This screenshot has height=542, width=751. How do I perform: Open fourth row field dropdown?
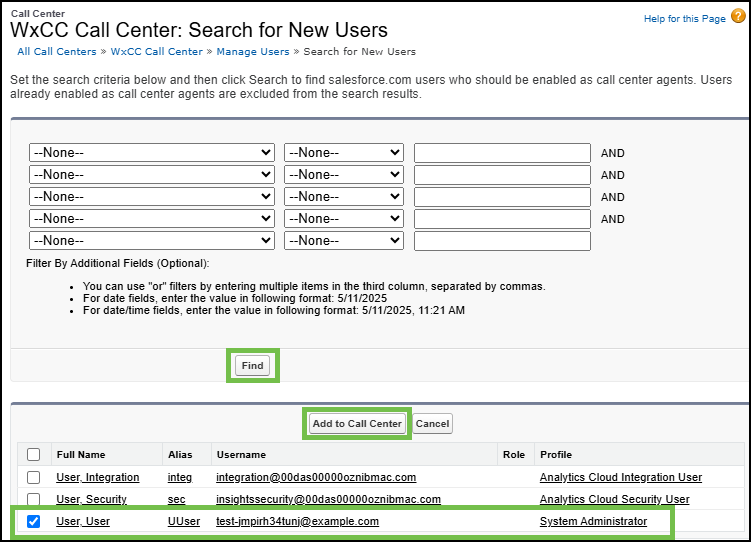pos(152,219)
